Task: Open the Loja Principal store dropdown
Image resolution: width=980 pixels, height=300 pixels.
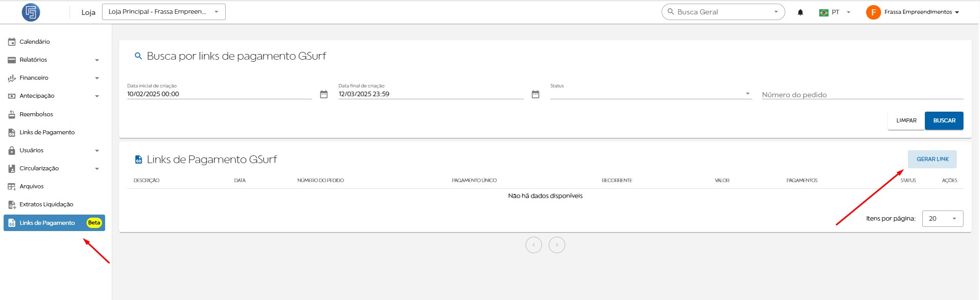Action: [x=164, y=12]
